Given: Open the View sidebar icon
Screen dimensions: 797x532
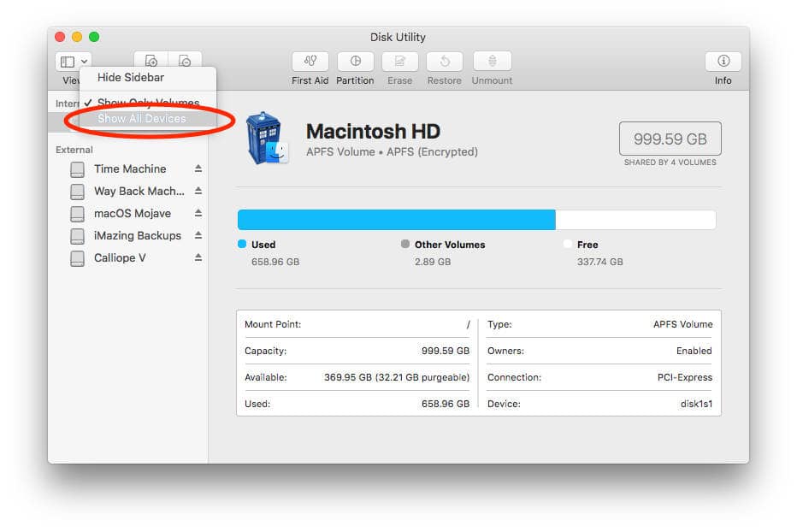Looking at the screenshot, I should point(67,62).
